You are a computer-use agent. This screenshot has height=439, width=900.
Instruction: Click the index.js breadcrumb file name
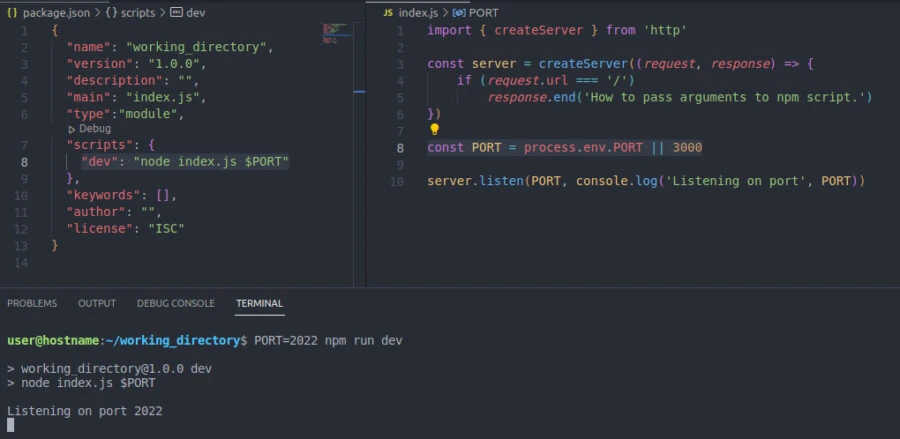[417, 12]
